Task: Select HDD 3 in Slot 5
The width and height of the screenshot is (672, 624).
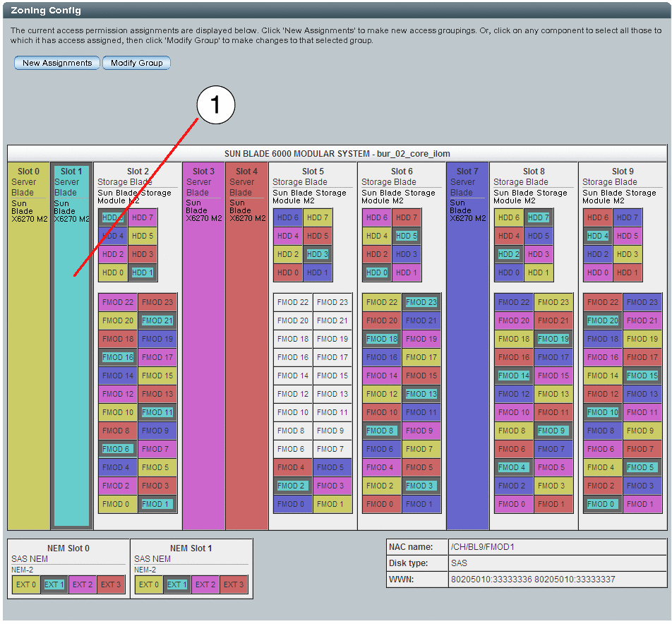Action: point(318,254)
